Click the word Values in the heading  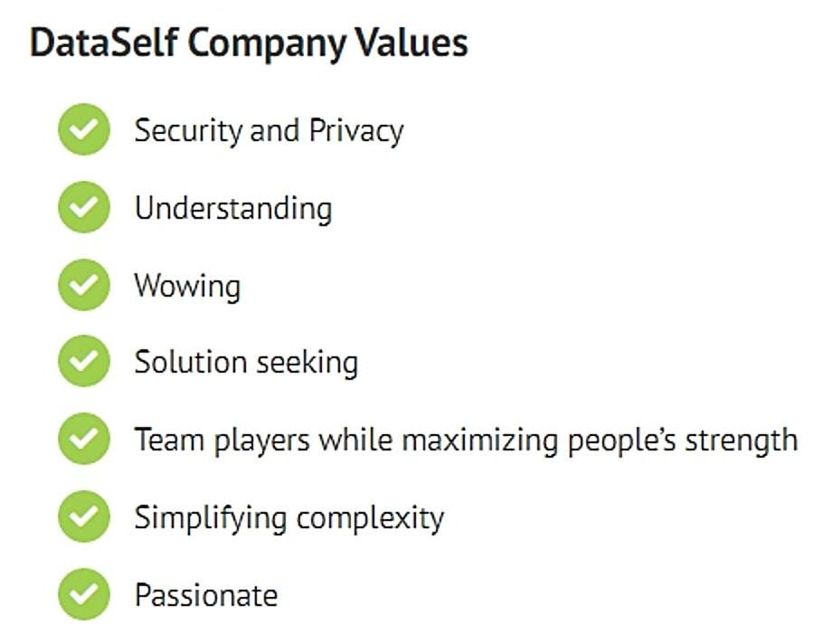(411, 43)
